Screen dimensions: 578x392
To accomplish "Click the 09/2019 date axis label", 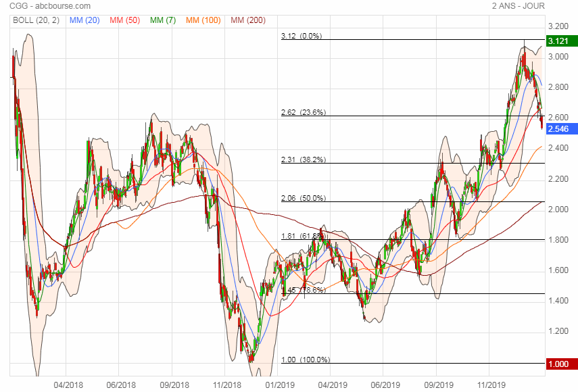I will click(x=439, y=385).
